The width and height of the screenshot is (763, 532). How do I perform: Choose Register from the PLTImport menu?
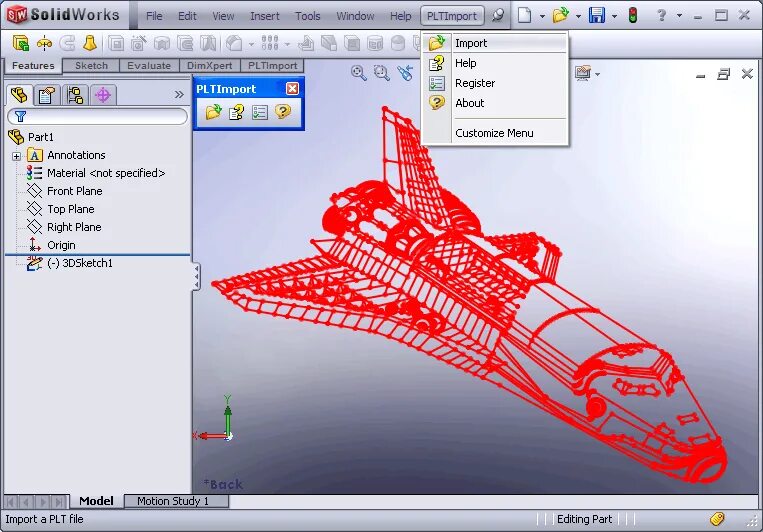pyautogui.click(x=495, y=83)
